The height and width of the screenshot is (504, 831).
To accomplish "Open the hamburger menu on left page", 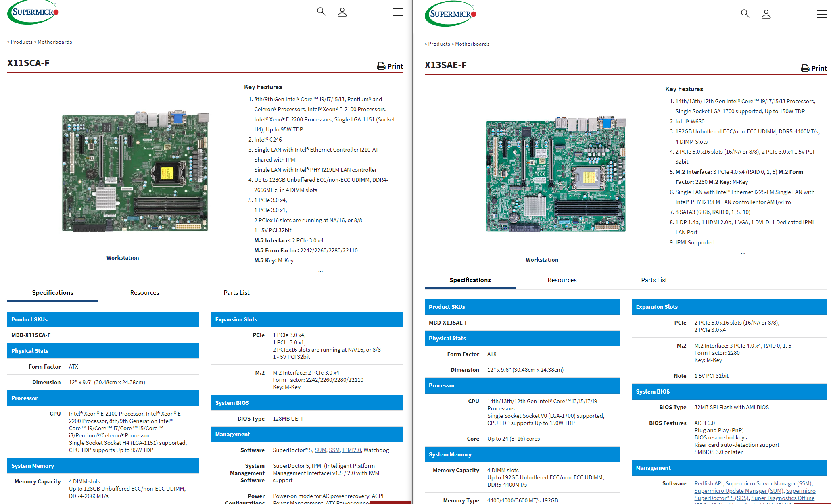I will tap(398, 12).
